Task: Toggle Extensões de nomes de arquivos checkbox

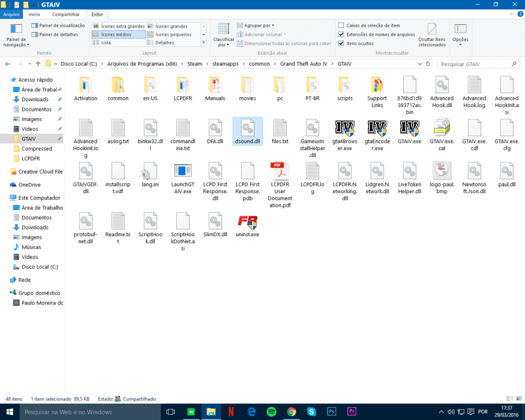Action: point(341,35)
